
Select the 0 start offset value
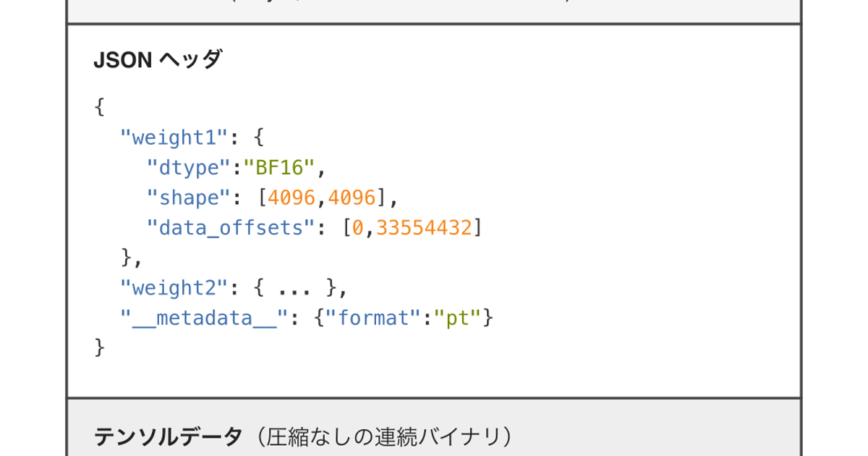(357, 228)
